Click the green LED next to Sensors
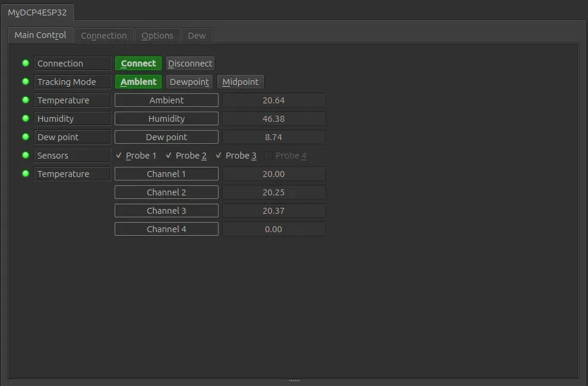Viewport: 588px width, 386px height. [26, 155]
